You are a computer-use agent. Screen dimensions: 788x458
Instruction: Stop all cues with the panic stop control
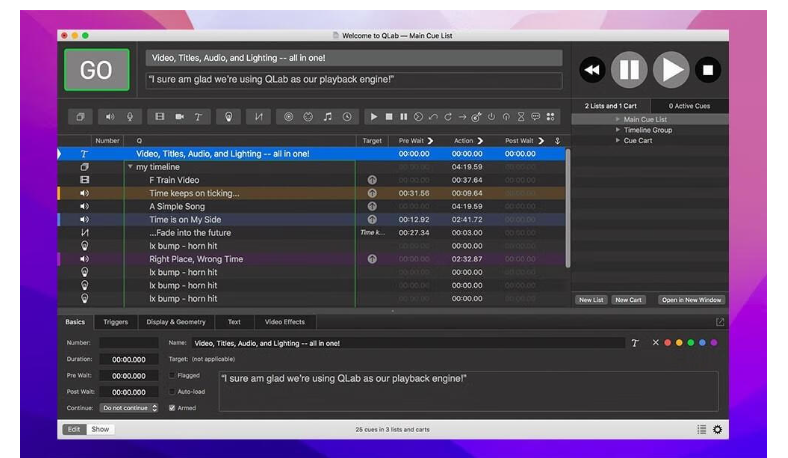[x=708, y=70]
